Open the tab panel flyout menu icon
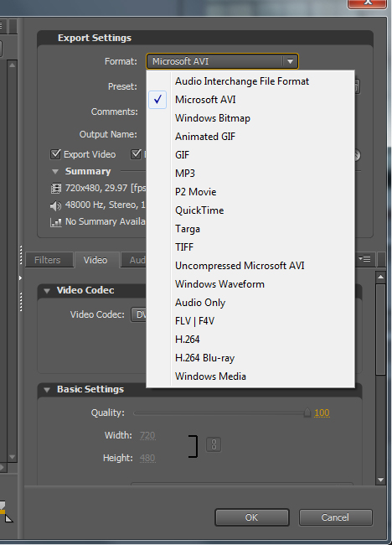Viewport: 392px width, 545px height. coord(365,258)
